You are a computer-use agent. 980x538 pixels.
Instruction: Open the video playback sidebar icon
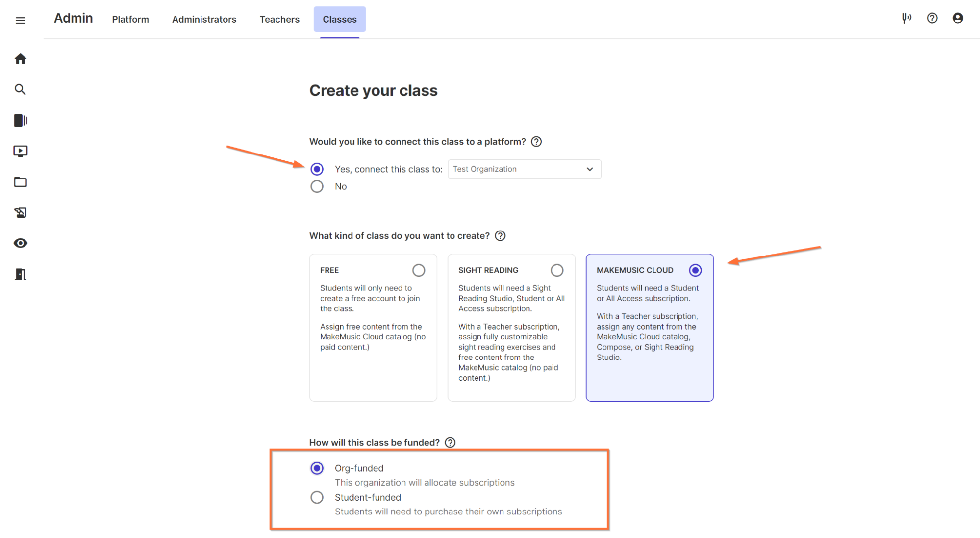pyautogui.click(x=20, y=151)
